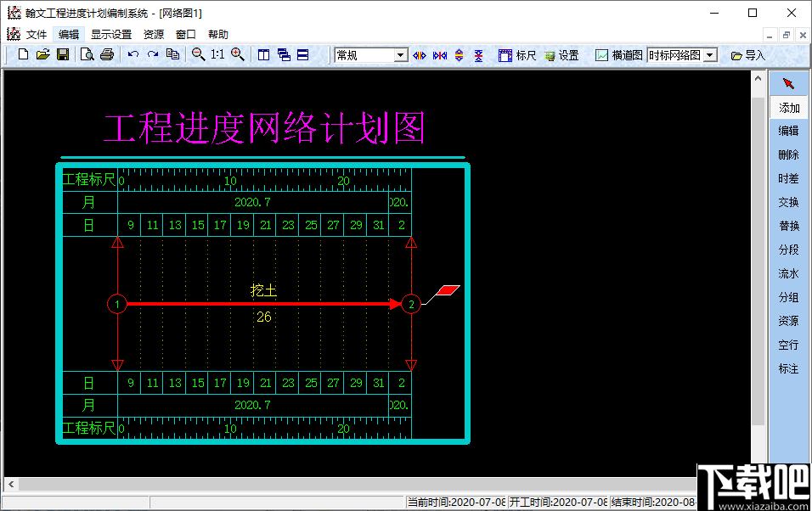
Task: Click the 开工时间 status bar field
Action: [558, 503]
